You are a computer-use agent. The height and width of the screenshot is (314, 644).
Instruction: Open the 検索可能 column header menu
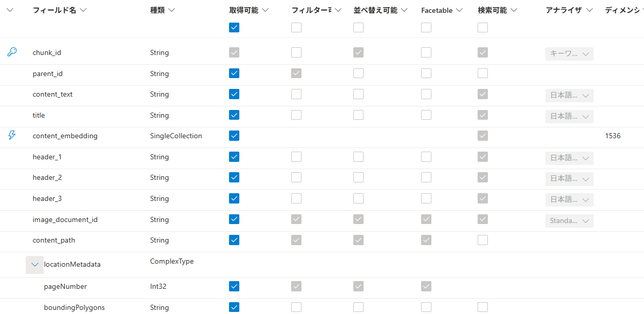[514, 10]
